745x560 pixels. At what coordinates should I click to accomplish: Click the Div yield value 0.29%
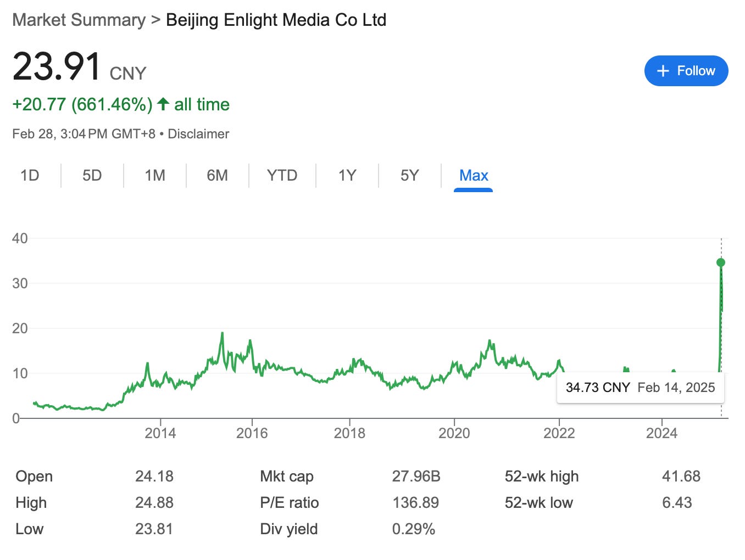(414, 529)
